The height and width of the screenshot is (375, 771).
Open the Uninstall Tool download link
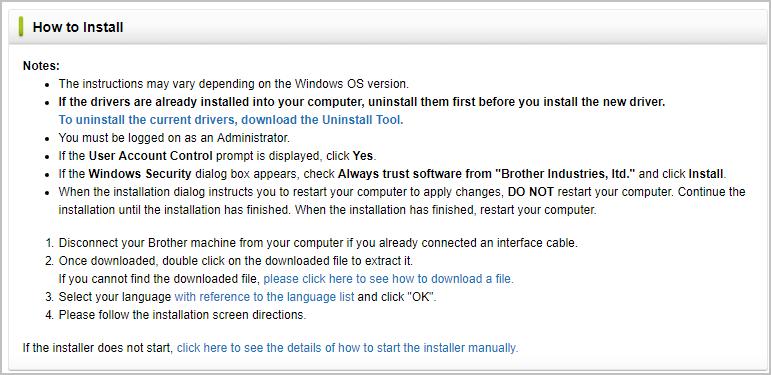(231, 120)
